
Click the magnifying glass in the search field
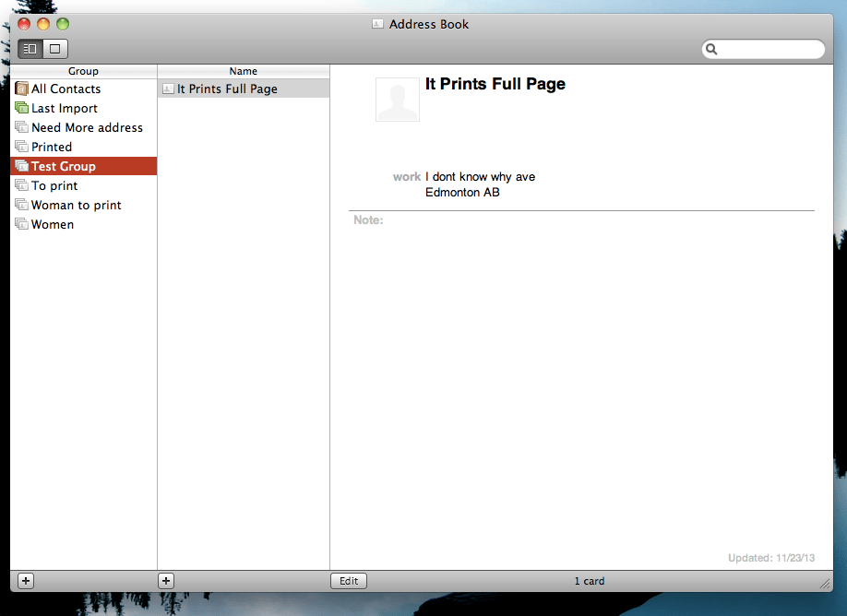click(x=711, y=48)
